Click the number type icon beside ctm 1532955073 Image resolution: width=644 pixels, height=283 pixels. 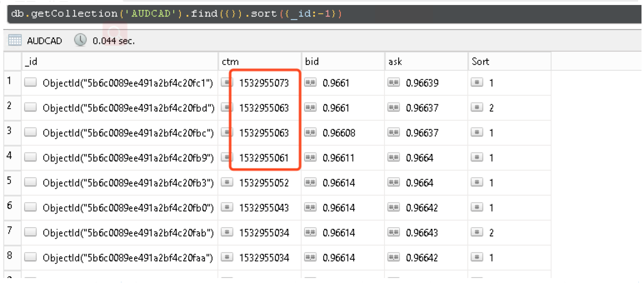[x=227, y=83]
